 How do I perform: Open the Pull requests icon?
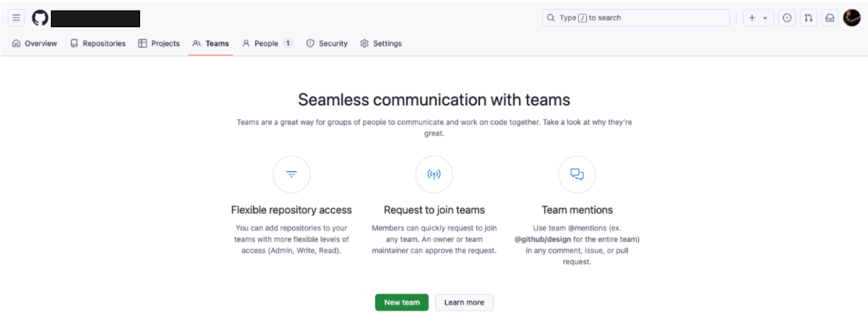808,18
